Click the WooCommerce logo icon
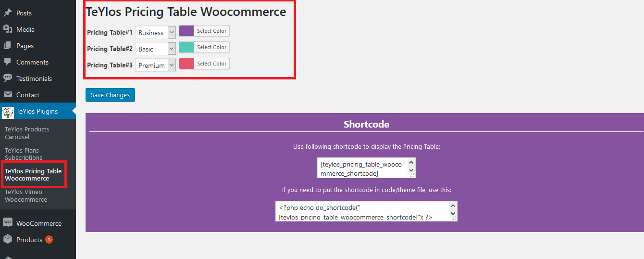Viewport: 644px width, 259px height. pos(8,223)
